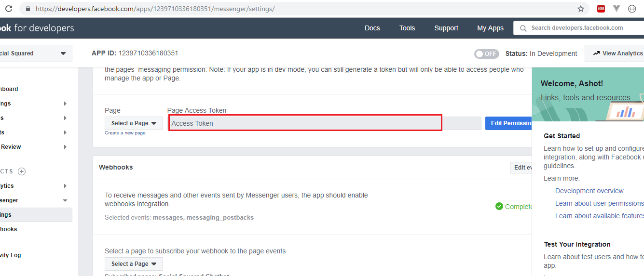Click the padlock icon in the address bar
644x276 pixels.
click(27, 9)
